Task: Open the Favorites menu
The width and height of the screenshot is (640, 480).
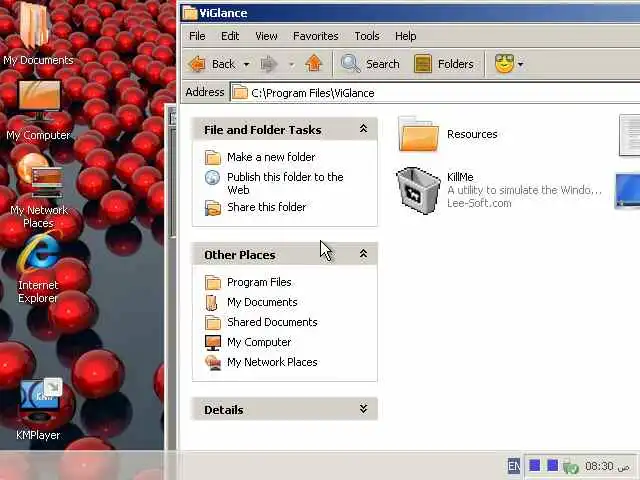Action: point(316,36)
